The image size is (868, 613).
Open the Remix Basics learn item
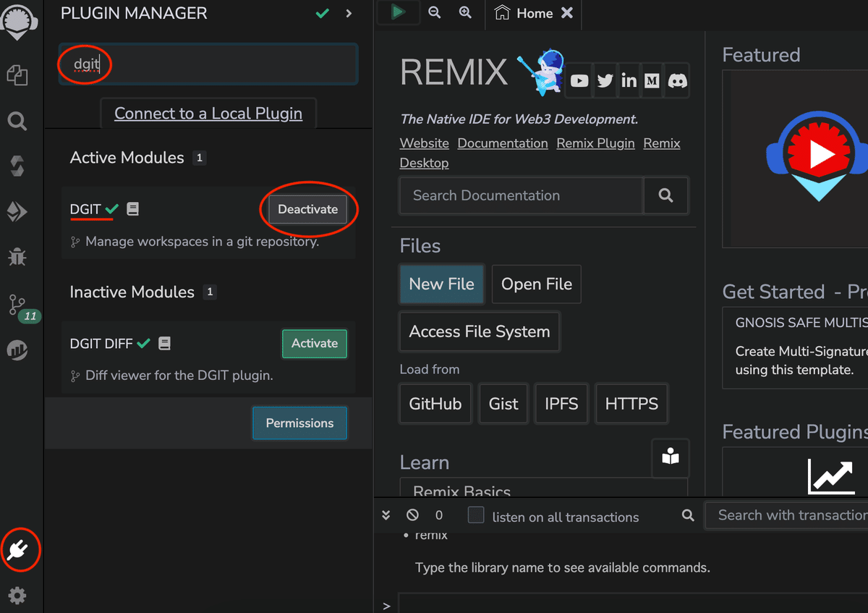[543, 488]
